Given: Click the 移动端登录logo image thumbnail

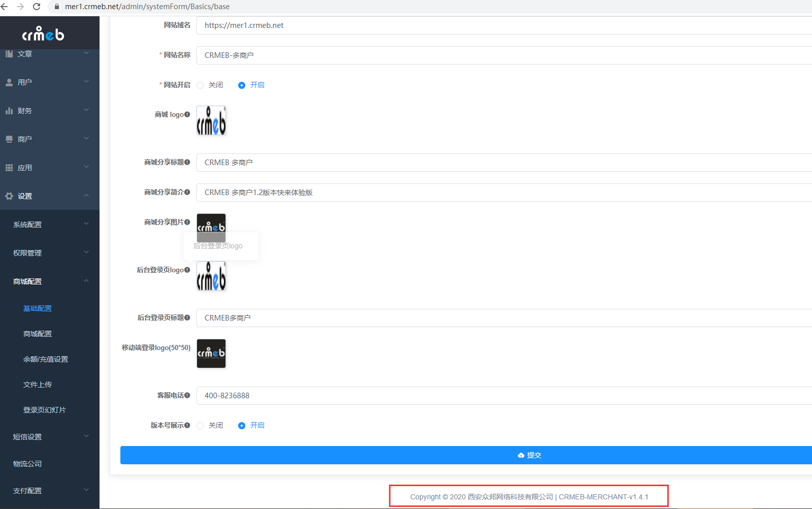Looking at the screenshot, I should pyautogui.click(x=211, y=354).
